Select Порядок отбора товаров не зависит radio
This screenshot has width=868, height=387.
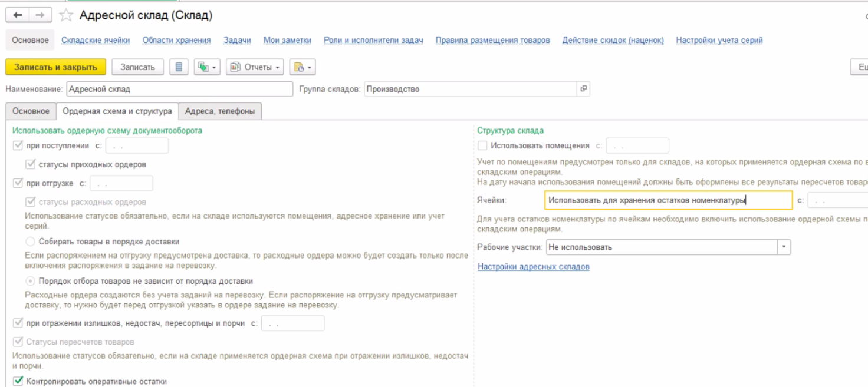(x=31, y=281)
